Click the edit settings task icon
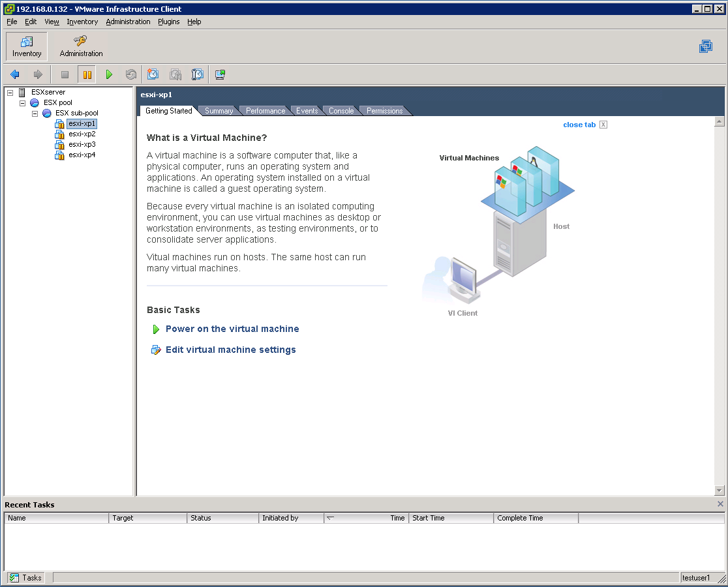 156,350
